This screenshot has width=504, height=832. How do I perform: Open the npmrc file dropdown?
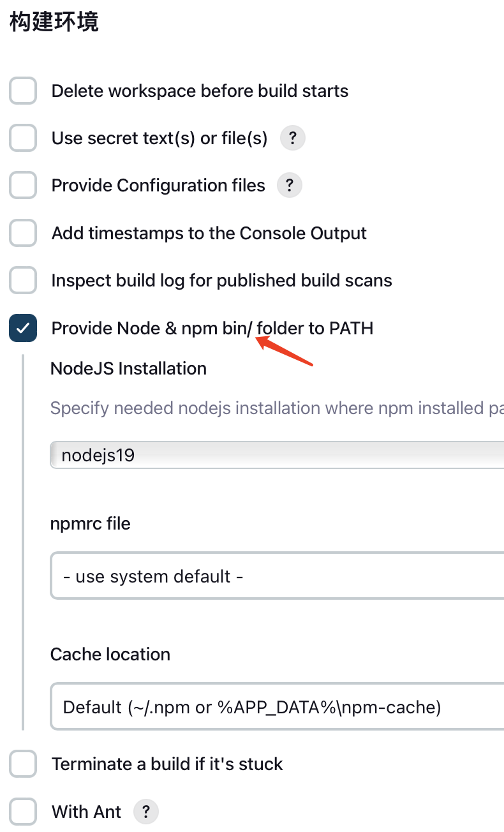coord(277,576)
